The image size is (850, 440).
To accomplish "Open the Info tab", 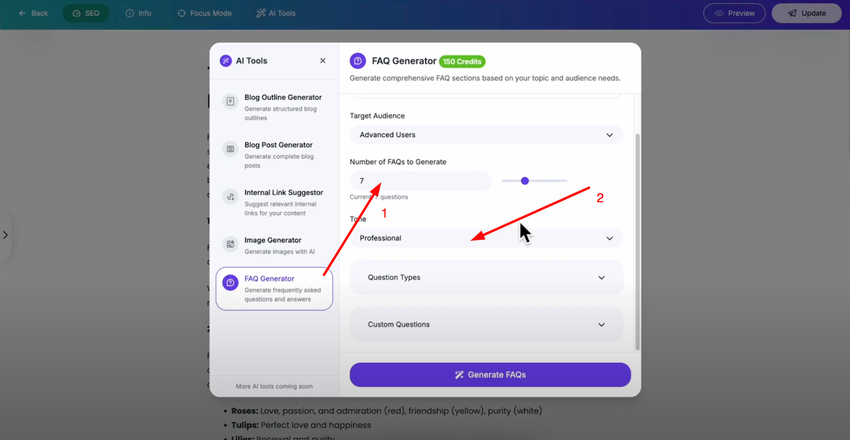I will 138,13.
